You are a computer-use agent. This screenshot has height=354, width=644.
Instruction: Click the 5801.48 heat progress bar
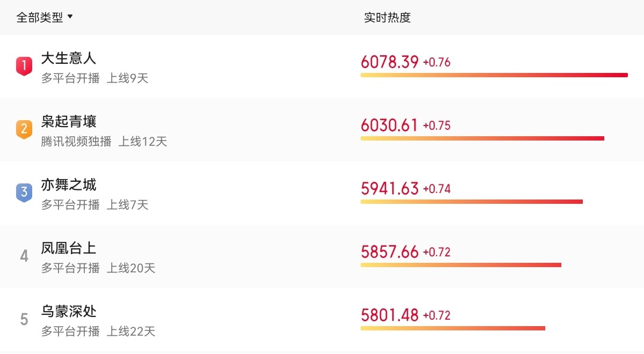point(452,328)
